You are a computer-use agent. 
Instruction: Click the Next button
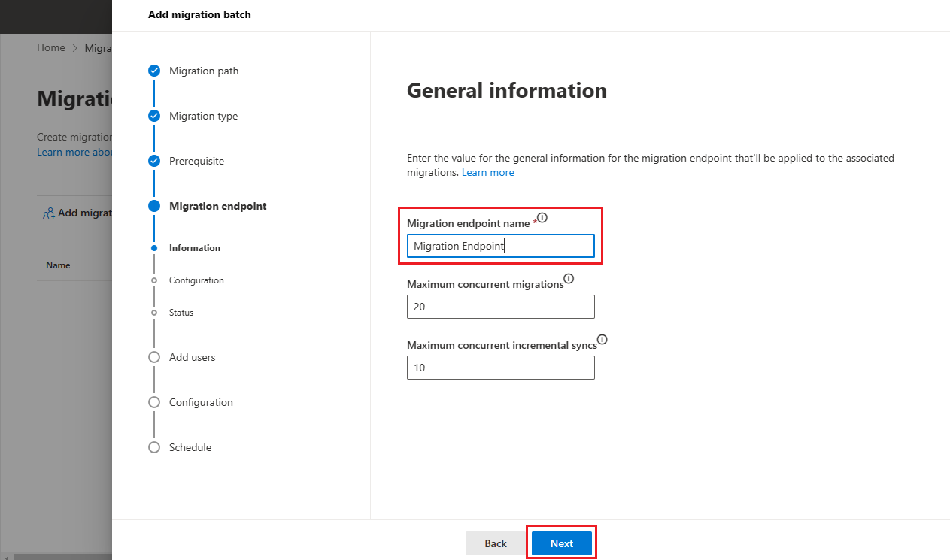coord(562,543)
